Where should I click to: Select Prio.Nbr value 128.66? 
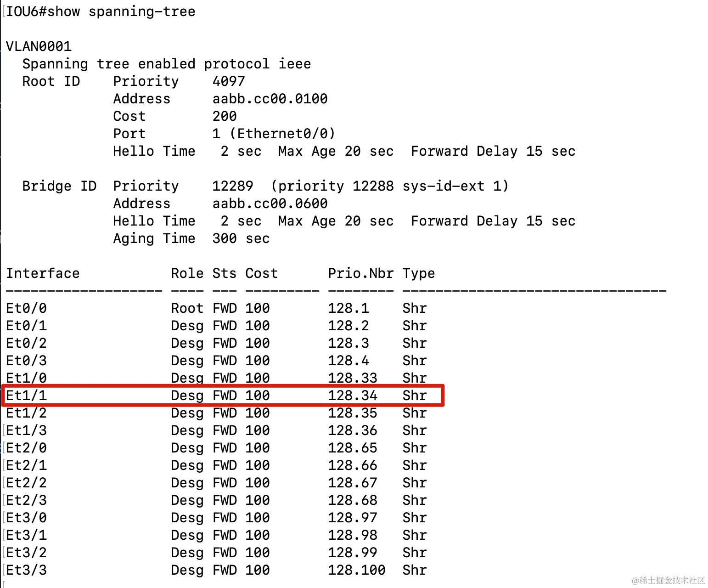click(x=353, y=465)
